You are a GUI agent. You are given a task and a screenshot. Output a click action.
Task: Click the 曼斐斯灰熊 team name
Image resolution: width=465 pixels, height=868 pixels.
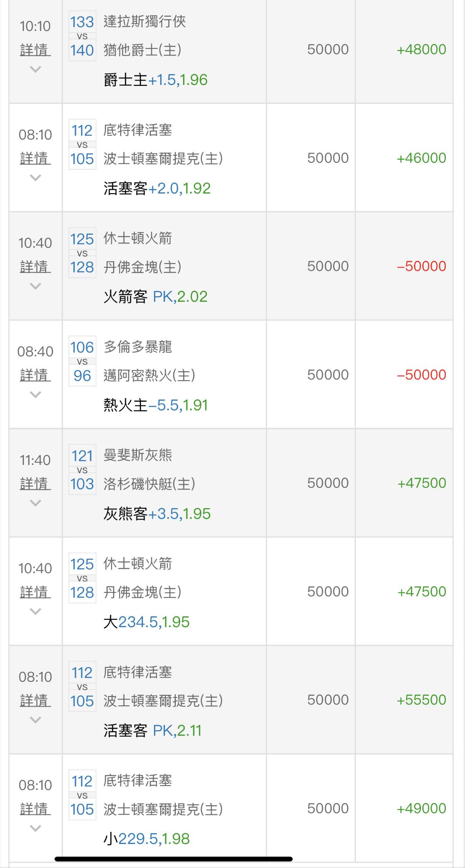[138, 455]
